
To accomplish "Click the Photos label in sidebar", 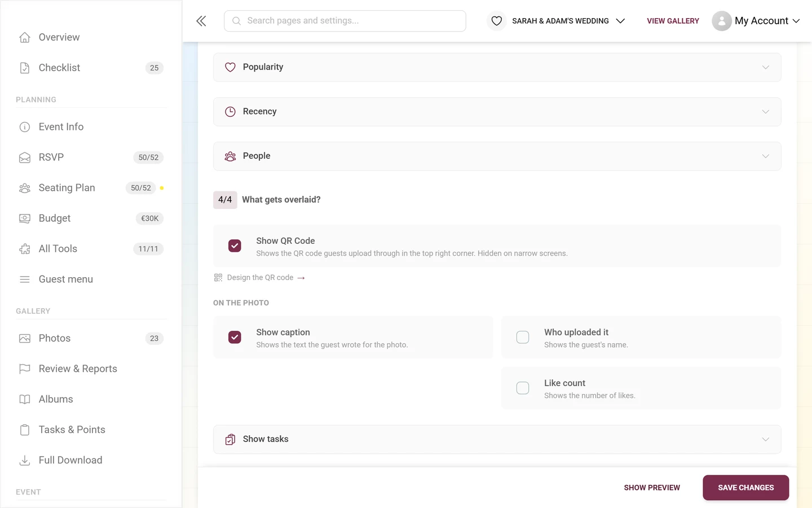I will point(55,339).
